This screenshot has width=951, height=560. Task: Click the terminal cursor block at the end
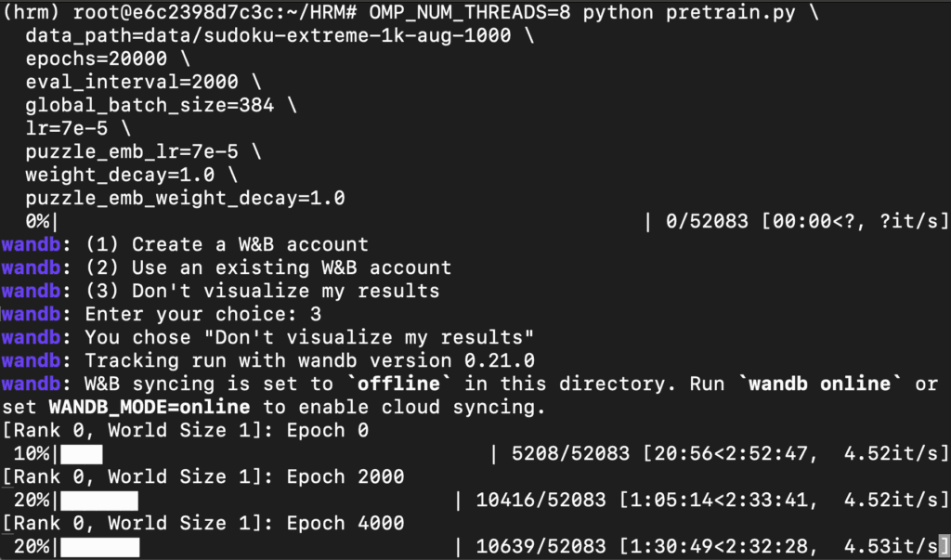944,546
